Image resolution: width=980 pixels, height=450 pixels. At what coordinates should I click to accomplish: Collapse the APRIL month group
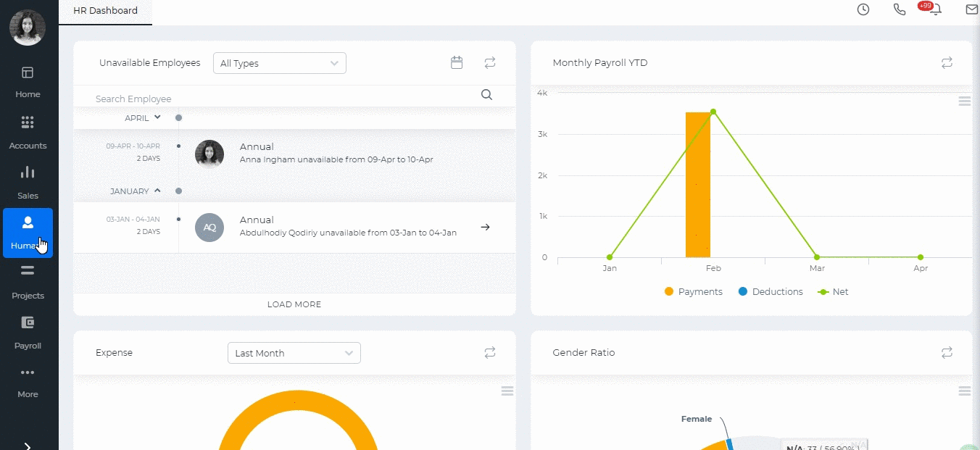coord(142,117)
